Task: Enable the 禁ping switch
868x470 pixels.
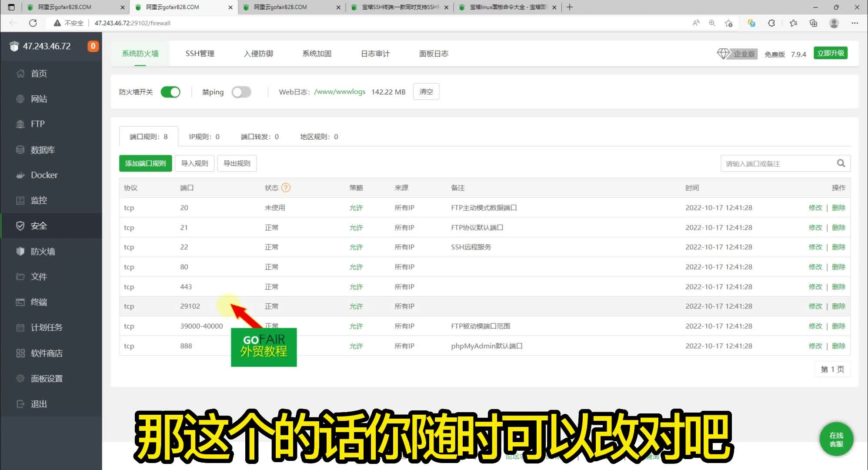Action: point(241,92)
